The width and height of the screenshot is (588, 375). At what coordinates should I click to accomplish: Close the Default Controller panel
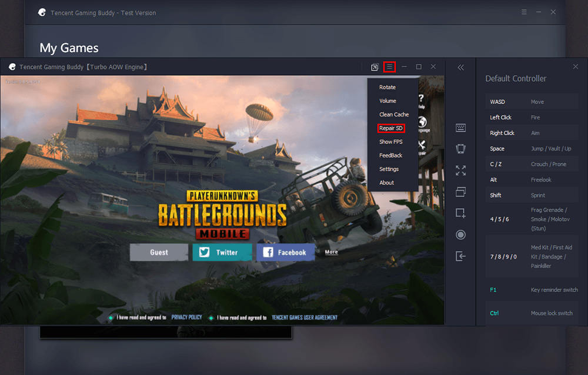pos(576,67)
